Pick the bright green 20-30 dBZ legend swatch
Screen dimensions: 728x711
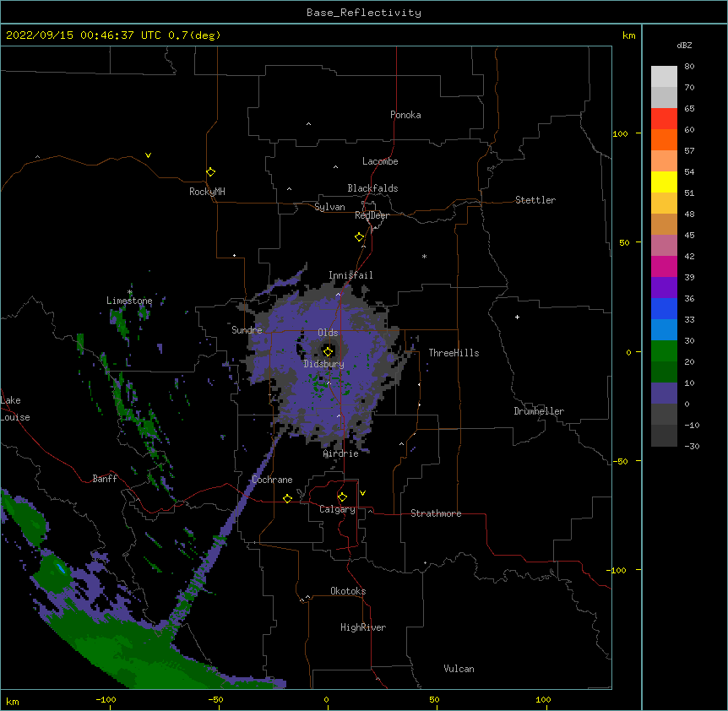(x=664, y=351)
